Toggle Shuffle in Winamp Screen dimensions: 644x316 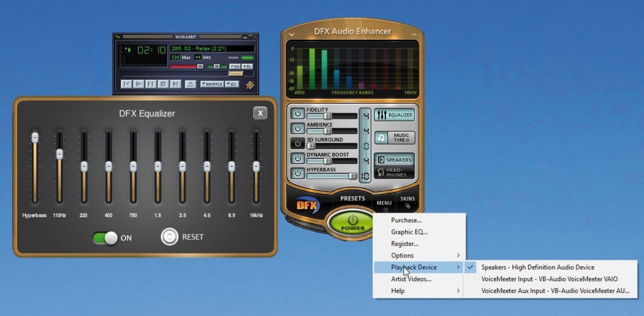coord(212,84)
